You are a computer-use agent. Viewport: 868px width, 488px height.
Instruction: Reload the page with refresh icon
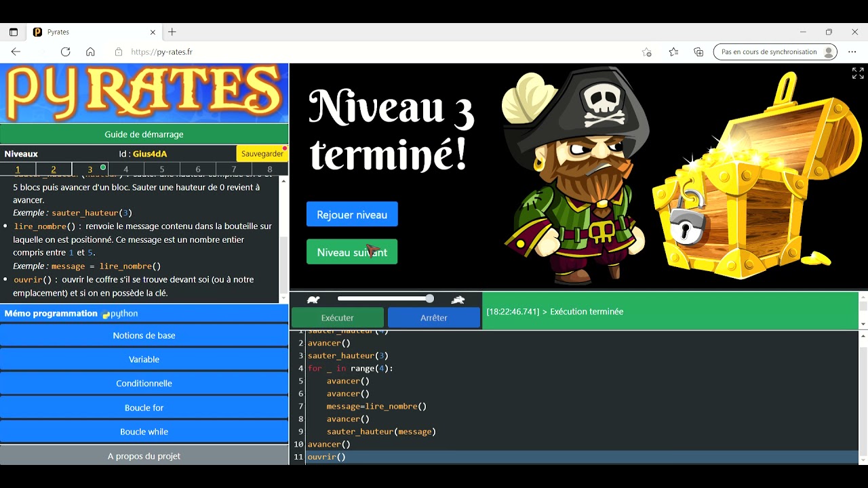65,52
